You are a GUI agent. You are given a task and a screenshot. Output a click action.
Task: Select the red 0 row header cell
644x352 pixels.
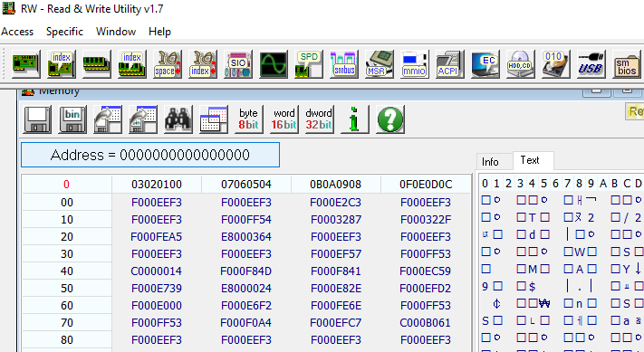pos(66,185)
